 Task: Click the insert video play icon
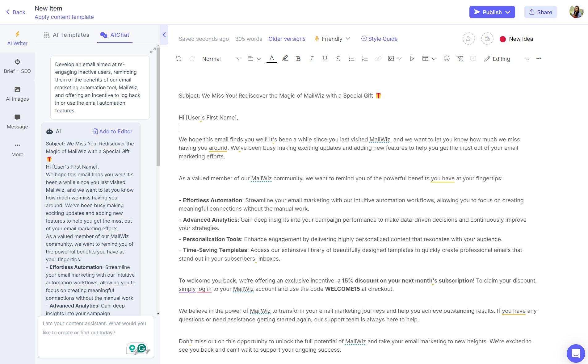[412, 59]
